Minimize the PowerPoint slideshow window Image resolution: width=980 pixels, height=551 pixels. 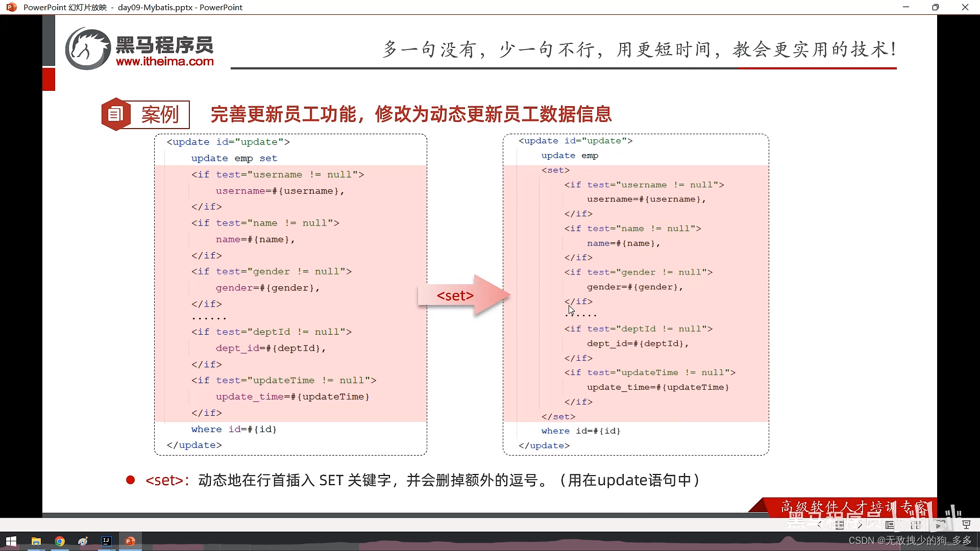[x=906, y=7]
